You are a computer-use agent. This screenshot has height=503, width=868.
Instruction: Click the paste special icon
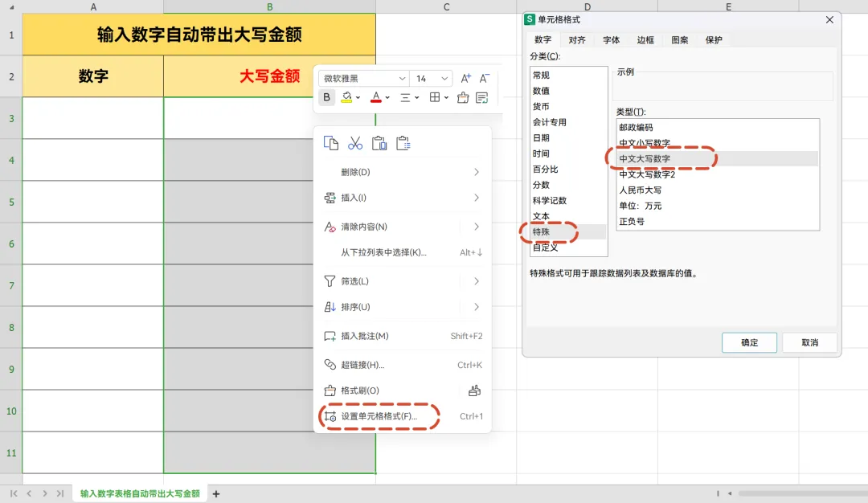tap(403, 143)
